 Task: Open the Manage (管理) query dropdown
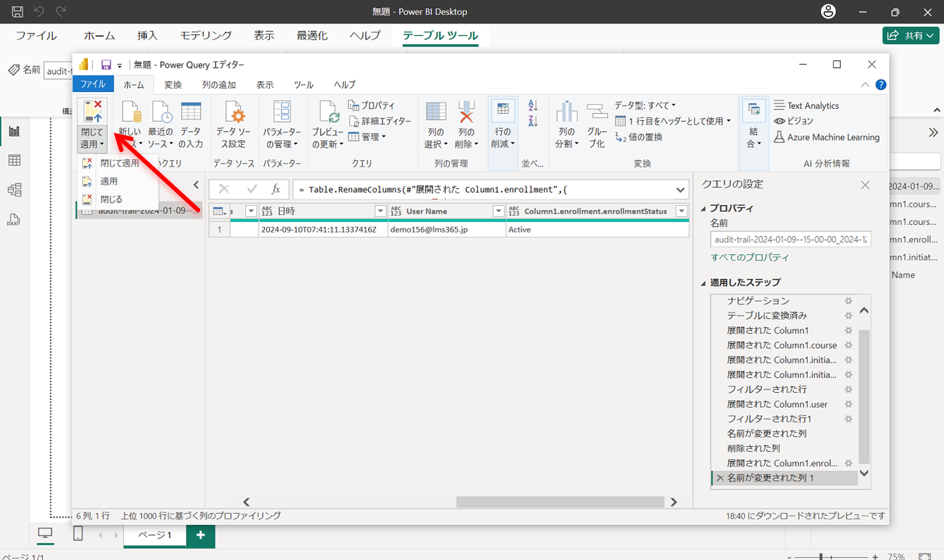pos(367,136)
